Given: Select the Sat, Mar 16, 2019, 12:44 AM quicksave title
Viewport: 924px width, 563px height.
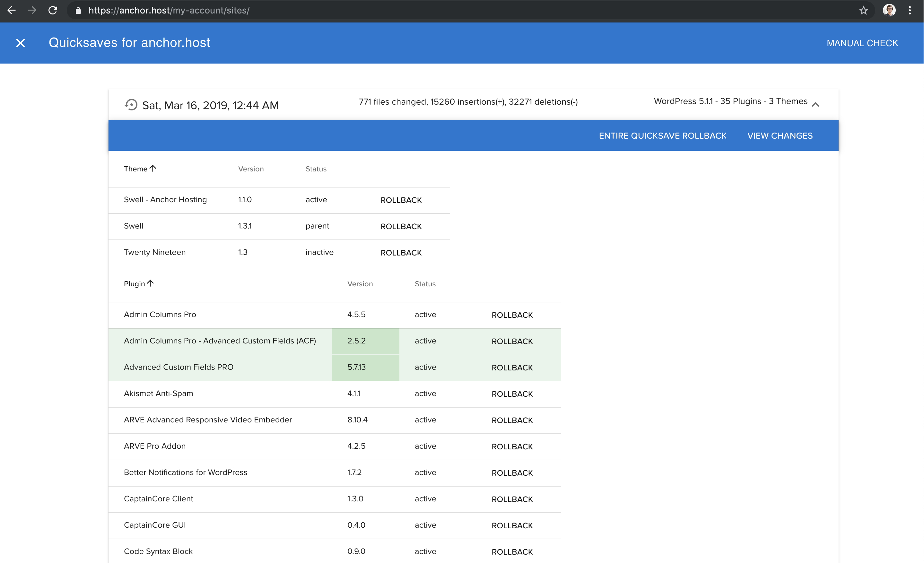Looking at the screenshot, I should pos(210,105).
